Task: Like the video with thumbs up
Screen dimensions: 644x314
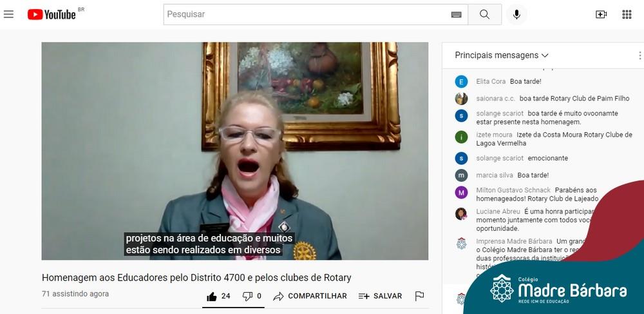Action: tap(211, 297)
